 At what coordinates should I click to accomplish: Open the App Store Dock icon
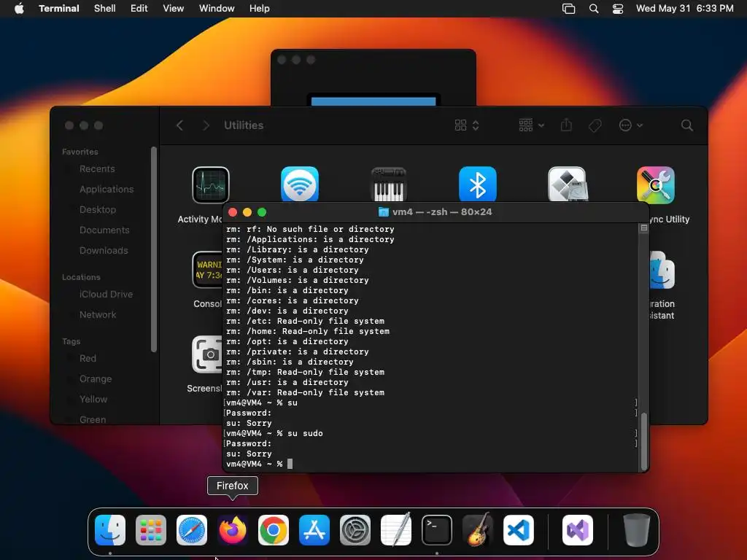tap(314, 530)
